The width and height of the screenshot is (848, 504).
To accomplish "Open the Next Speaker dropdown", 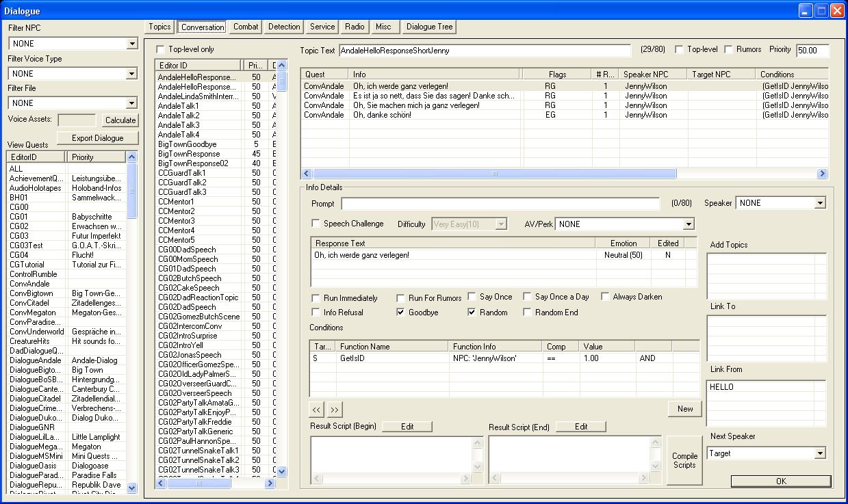I will (x=820, y=453).
